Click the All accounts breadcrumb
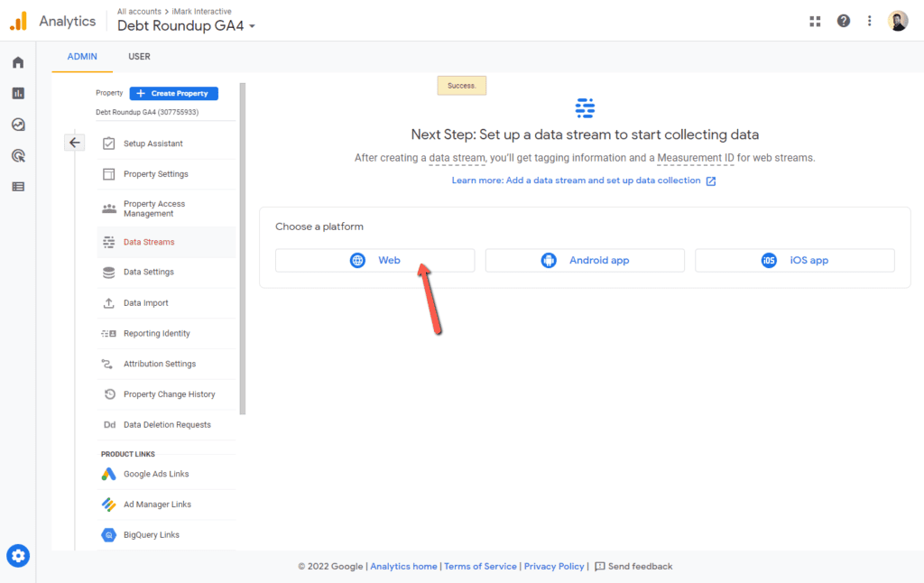Screen dimensions: 924x583 point(139,11)
